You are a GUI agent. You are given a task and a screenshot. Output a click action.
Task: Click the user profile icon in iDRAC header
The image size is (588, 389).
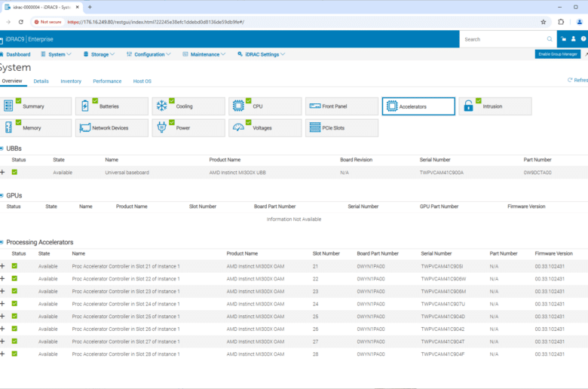coord(573,39)
